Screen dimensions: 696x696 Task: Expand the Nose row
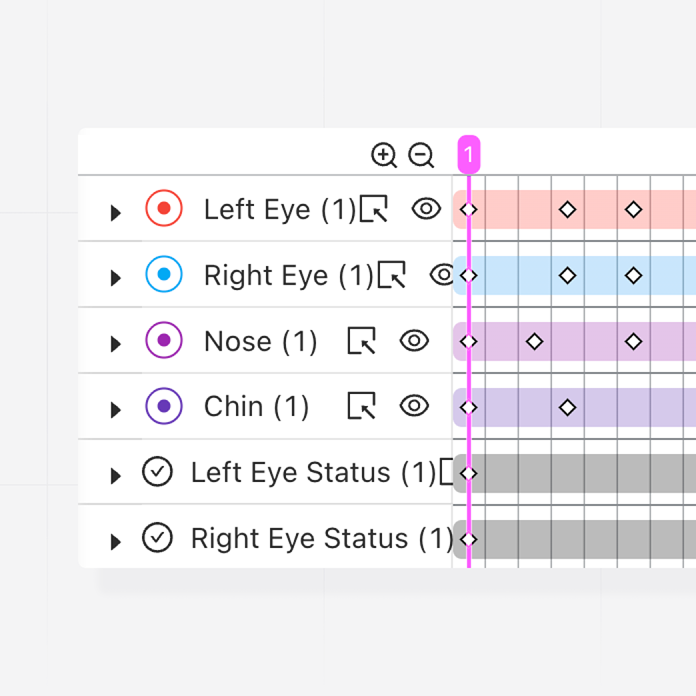(x=115, y=344)
